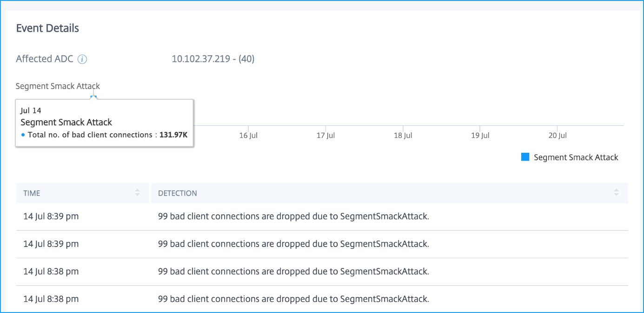Click the Segment Smack Attack legend label
This screenshot has width=644, height=313.
576,157
